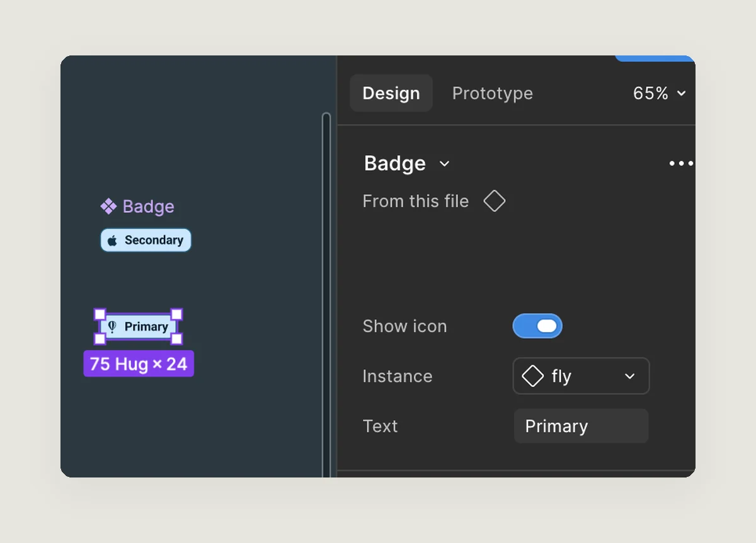This screenshot has height=543, width=756.
Task: Open the 65% zoom dropdown
Action: [x=659, y=93]
